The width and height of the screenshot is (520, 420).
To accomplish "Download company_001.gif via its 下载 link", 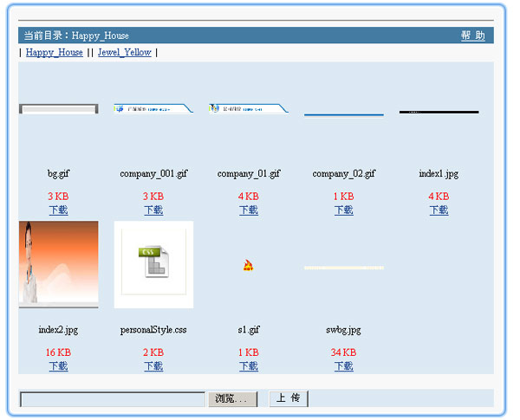I will pos(153,210).
